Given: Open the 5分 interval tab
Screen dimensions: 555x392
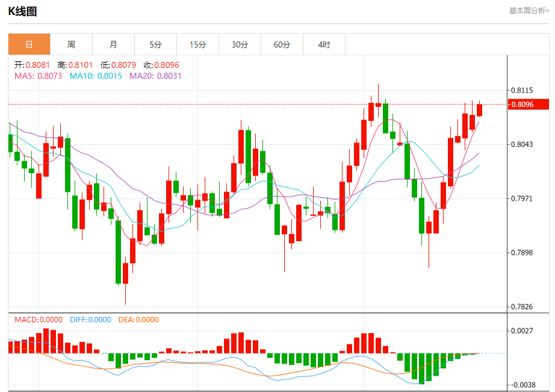Looking at the screenshot, I should point(155,44).
